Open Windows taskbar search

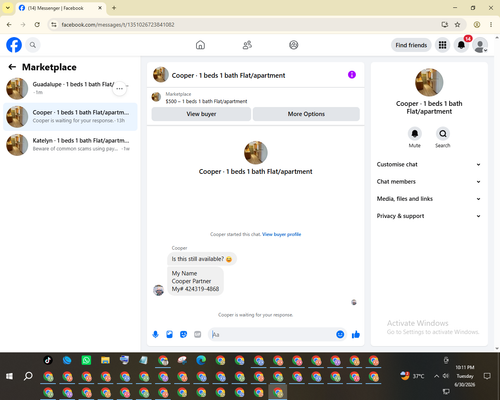pos(28,376)
